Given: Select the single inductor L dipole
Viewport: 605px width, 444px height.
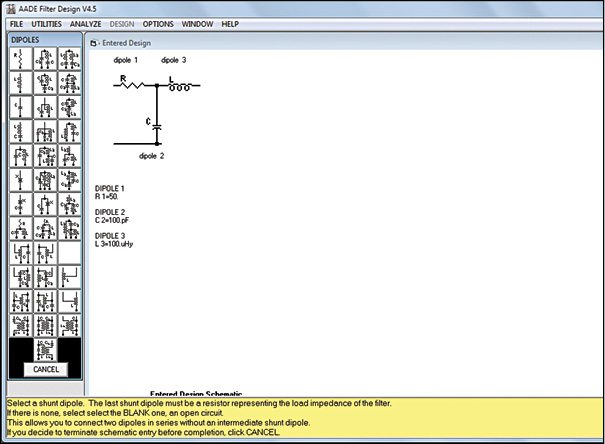Looking at the screenshot, I should pos(20,83).
